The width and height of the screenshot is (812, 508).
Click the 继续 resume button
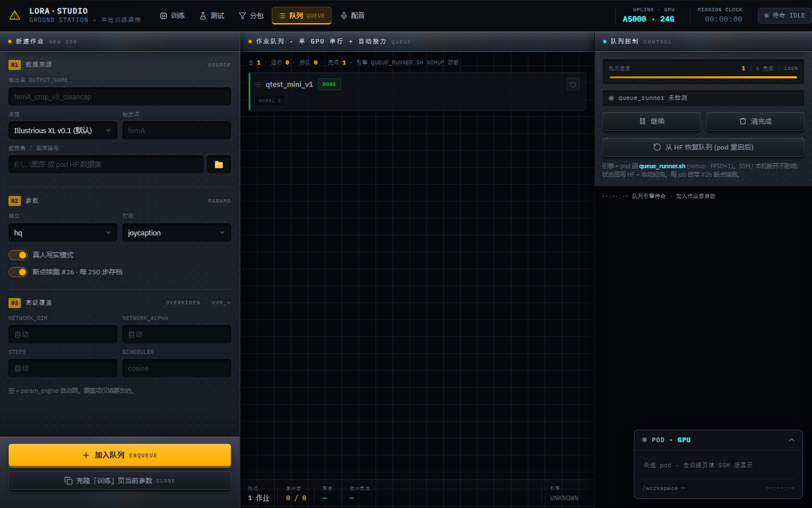651,121
